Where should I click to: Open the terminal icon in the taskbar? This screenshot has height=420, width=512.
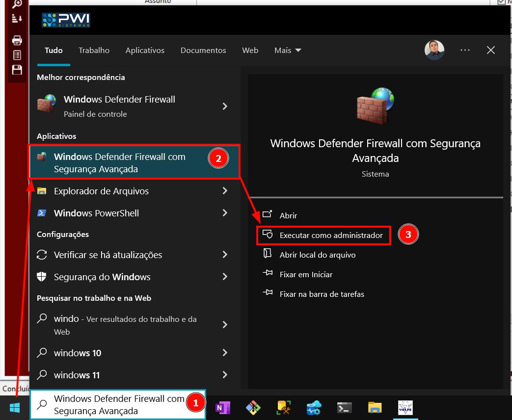tap(344, 407)
